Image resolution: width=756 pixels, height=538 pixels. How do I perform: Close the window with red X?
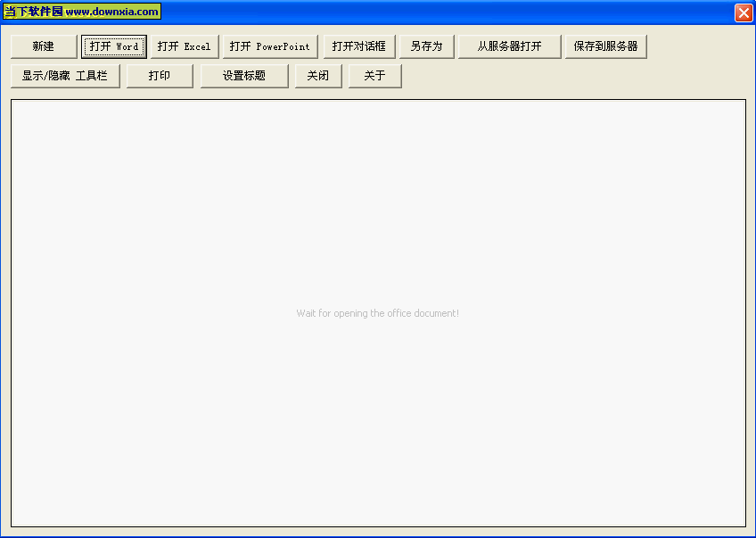tap(744, 12)
